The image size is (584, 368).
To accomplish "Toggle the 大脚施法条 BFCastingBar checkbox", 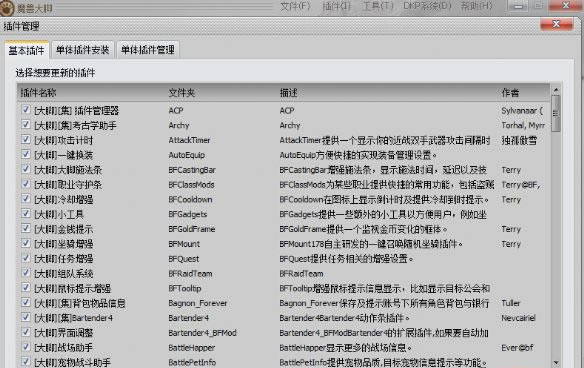I will [x=25, y=169].
